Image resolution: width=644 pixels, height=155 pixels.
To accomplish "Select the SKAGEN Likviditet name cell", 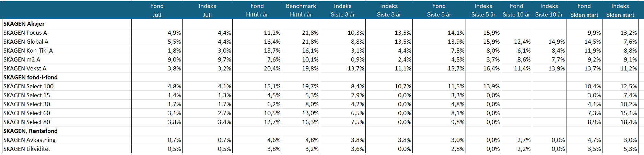I will click(x=27, y=149).
